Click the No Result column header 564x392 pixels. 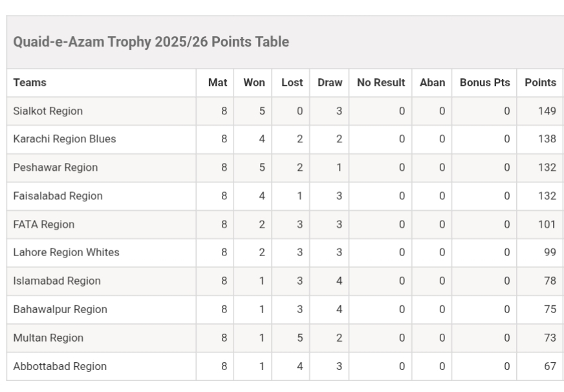381,83
